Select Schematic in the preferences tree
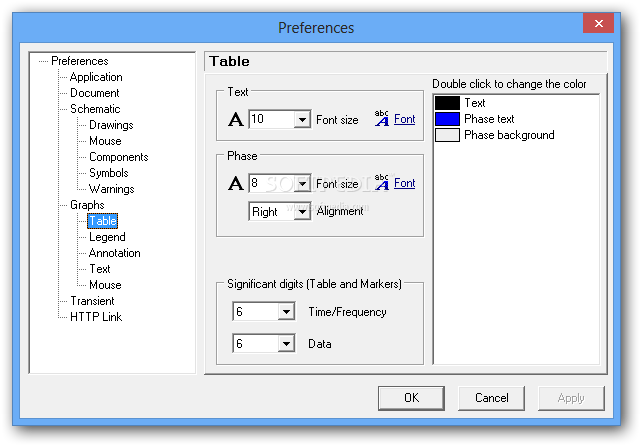641x446 pixels. pyautogui.click(x=95, y=109)
